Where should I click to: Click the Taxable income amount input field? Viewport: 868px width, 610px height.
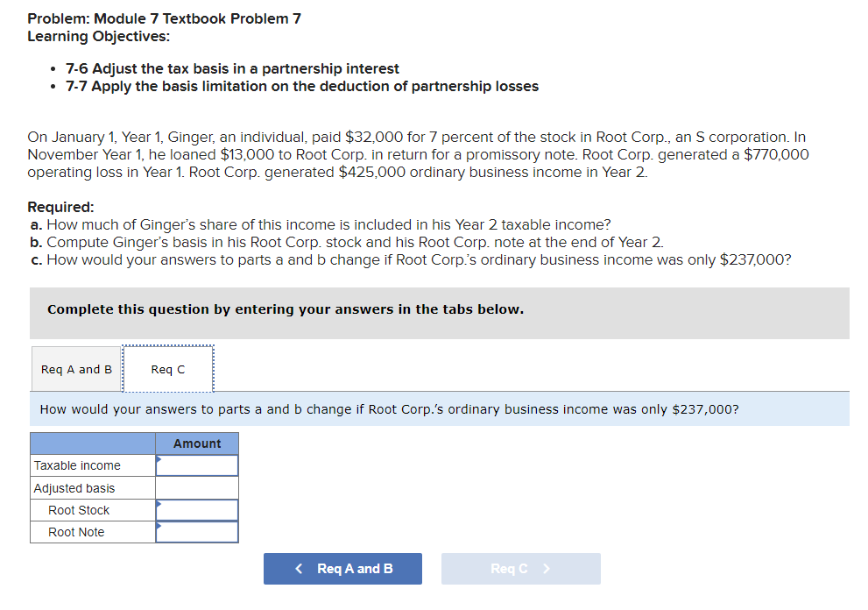pyautogui.click(x=196, y=465)
